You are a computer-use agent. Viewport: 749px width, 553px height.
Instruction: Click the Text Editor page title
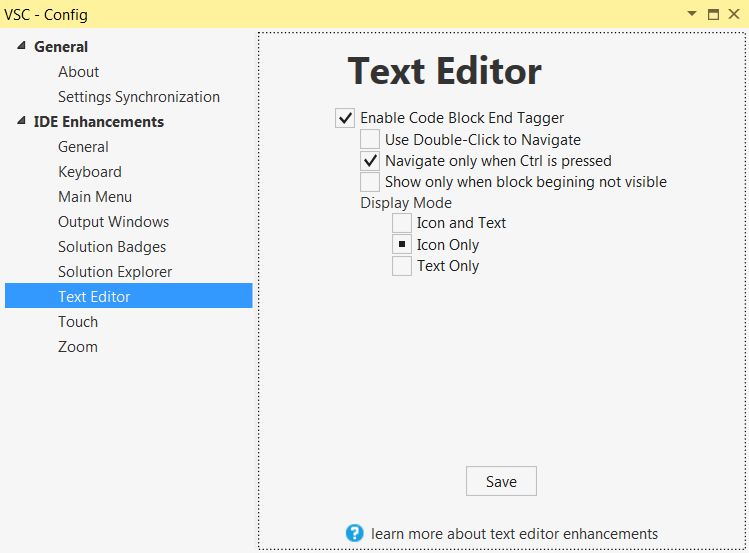tap(444, 72)
